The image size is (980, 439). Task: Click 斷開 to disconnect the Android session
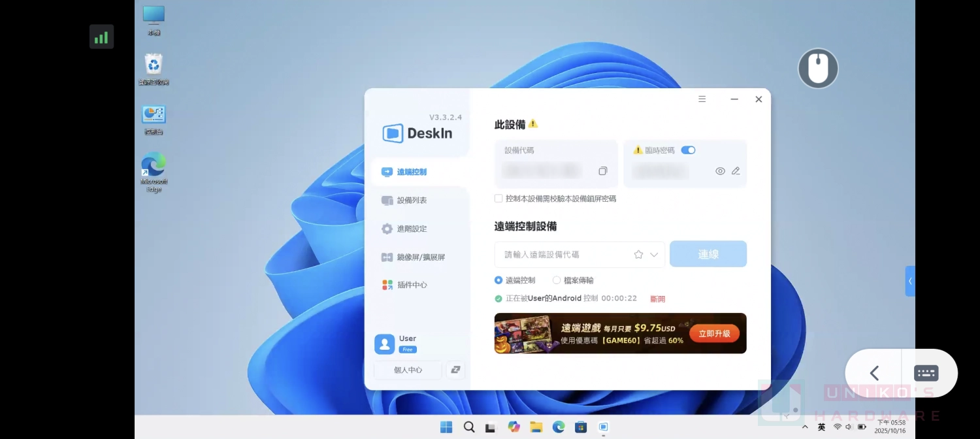coord(657,299)
